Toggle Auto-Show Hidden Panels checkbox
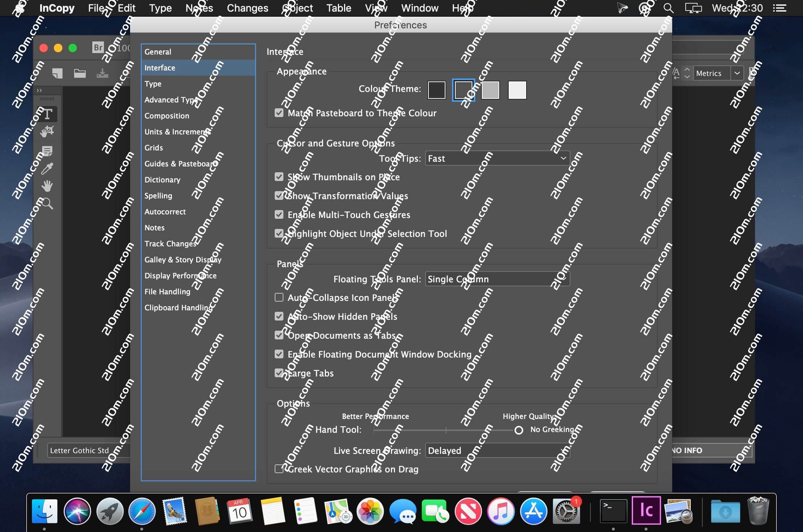Image resolution: width=803 pixels, height=532 pixels. [279, 316]
